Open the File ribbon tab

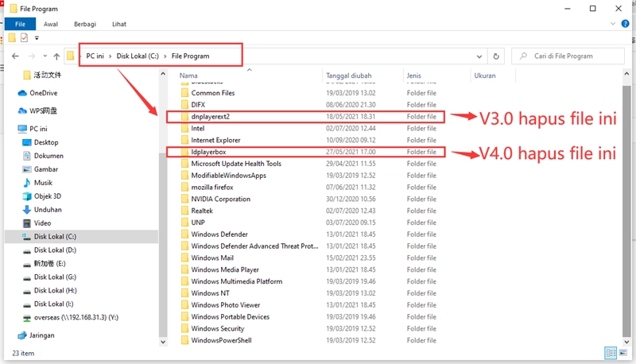click(x=20, y=24)
